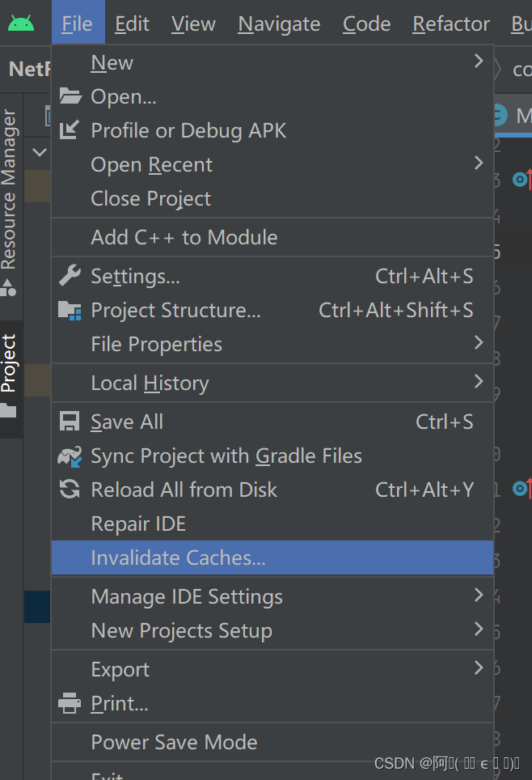Click the Save All floppy disk icon

pyautogui.click(x=70, y=421)
